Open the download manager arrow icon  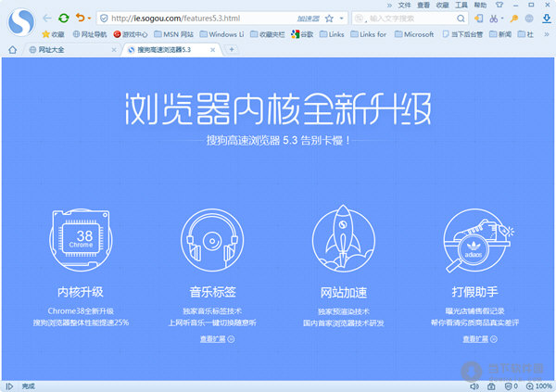(x=547, y=19)
